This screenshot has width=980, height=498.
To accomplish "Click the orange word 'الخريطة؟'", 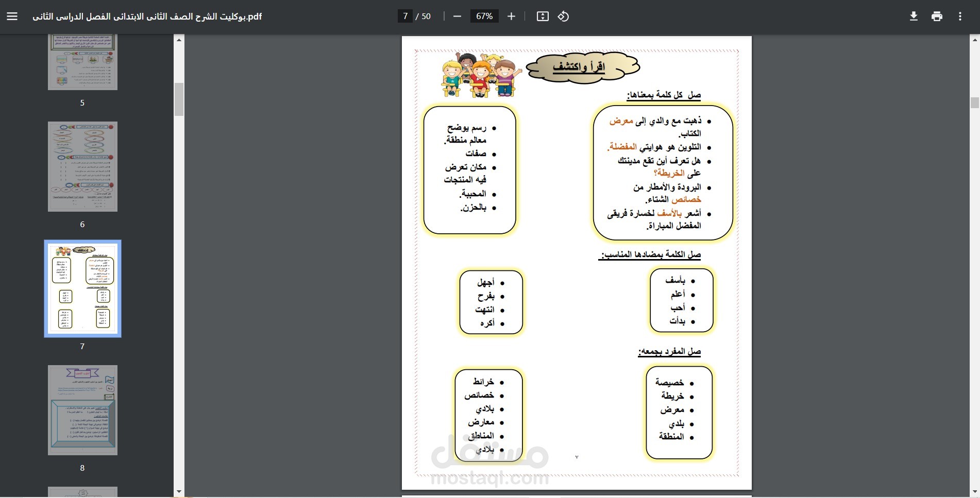I will pos(669,174).
